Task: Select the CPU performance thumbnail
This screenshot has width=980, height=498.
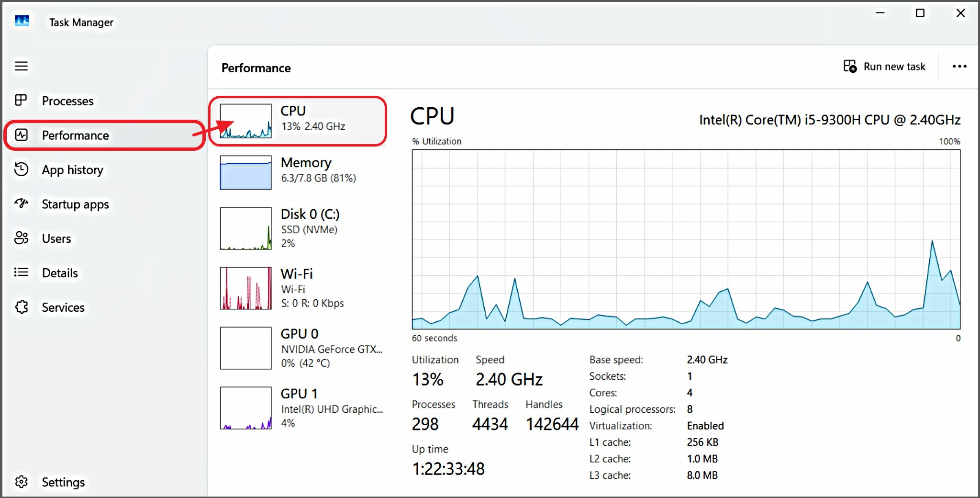Action: pos(245,121)
